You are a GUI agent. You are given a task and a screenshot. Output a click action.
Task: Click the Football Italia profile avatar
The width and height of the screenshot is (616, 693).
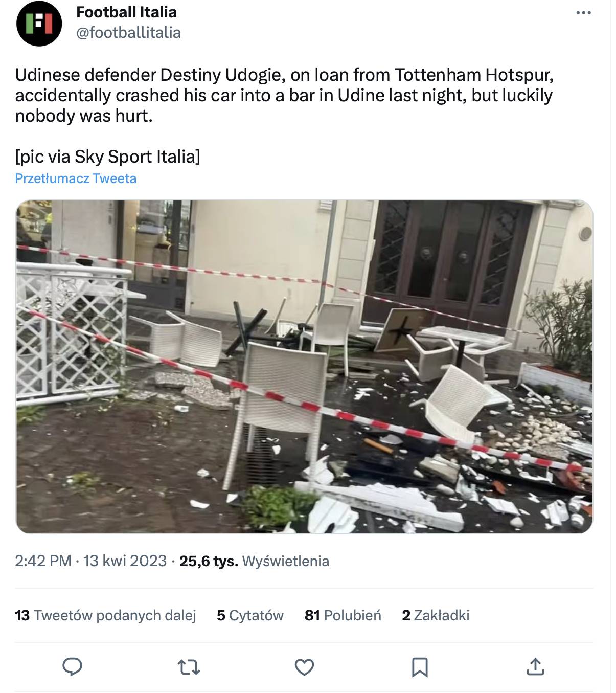[x=39, y=24]
